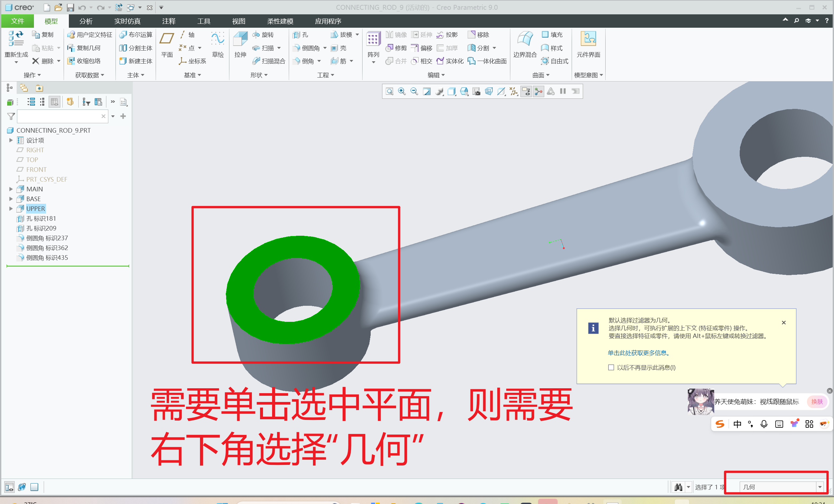Click the 孔 (Hole) tool

pyautogui.click(x=301, y=35)
